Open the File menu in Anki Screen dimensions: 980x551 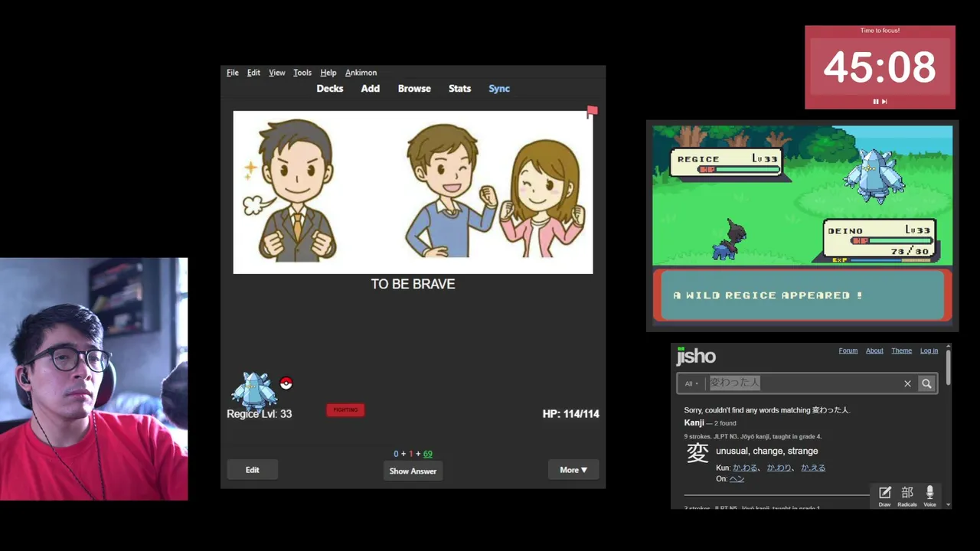point(233,73)
